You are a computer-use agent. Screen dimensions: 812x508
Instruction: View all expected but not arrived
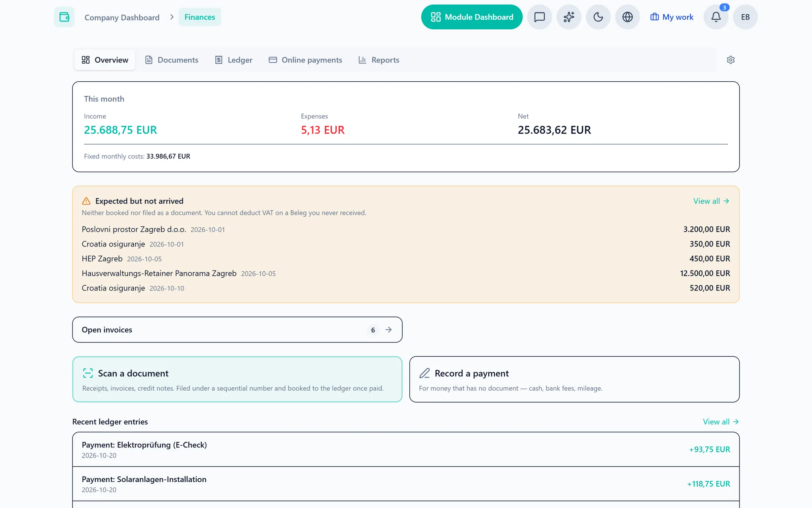point(711,201)
